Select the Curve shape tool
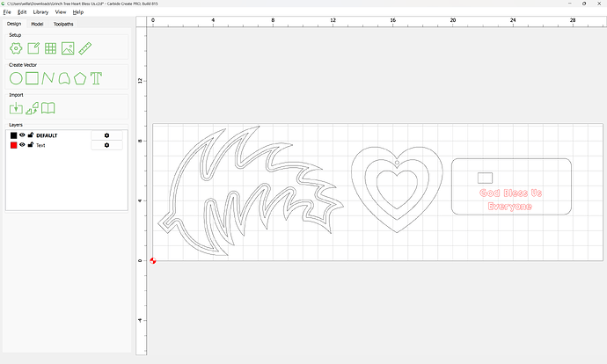The image size is (607, 364). point(64,78)
